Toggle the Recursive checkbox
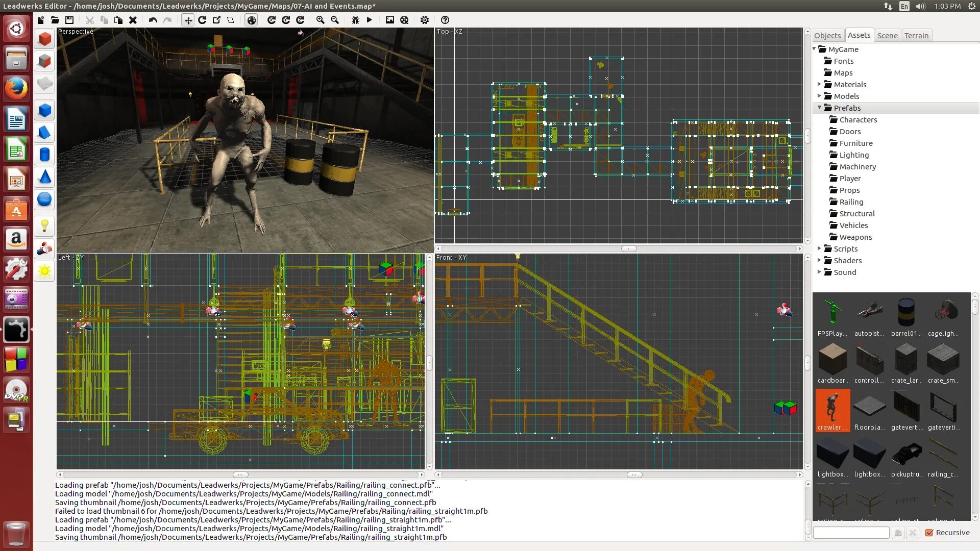The image size is (980, 551). [x=929, y=533]
